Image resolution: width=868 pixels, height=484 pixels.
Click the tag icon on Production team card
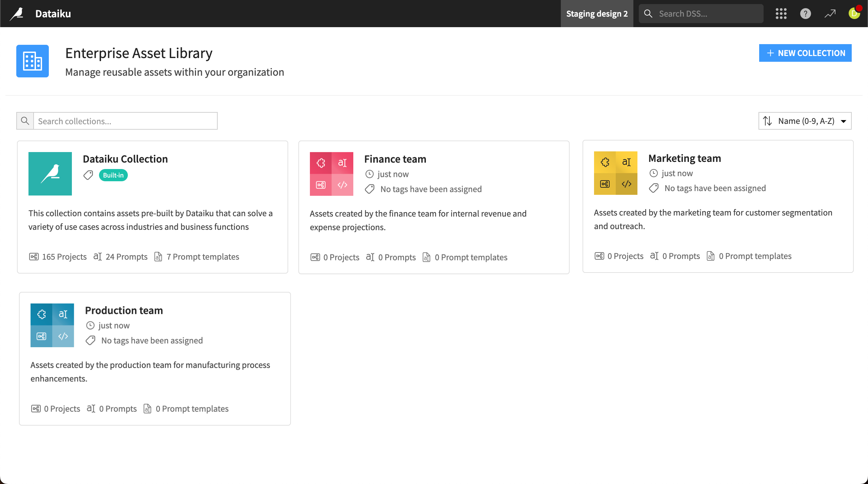point(90,340)
